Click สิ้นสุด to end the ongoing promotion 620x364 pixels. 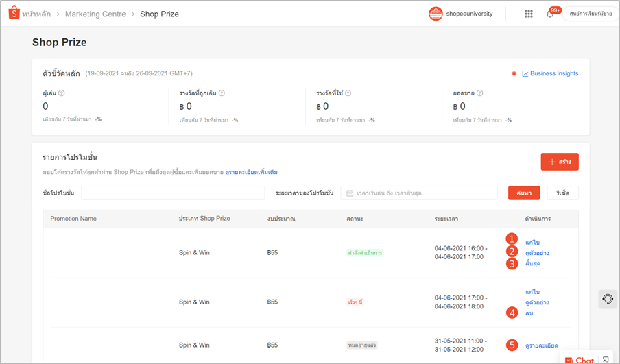pos(533,264)
